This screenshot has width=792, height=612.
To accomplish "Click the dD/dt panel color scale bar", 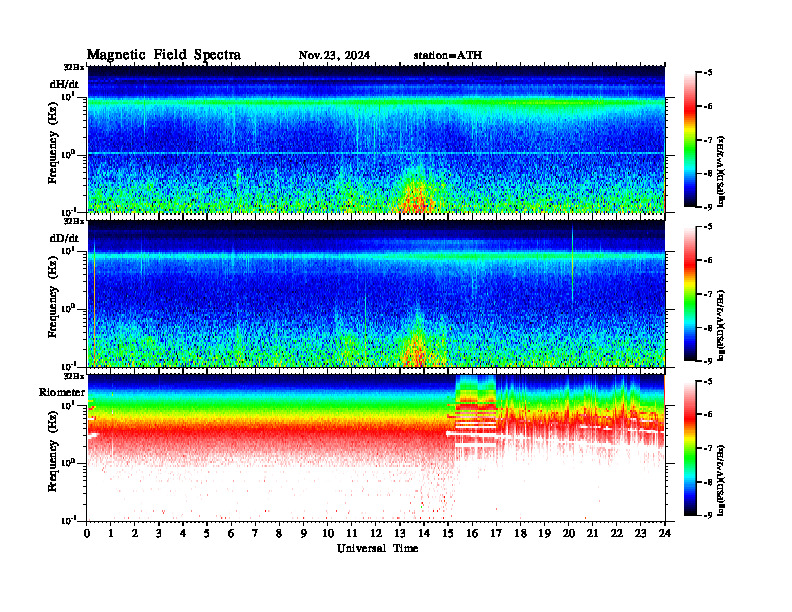I will (690, 294).
